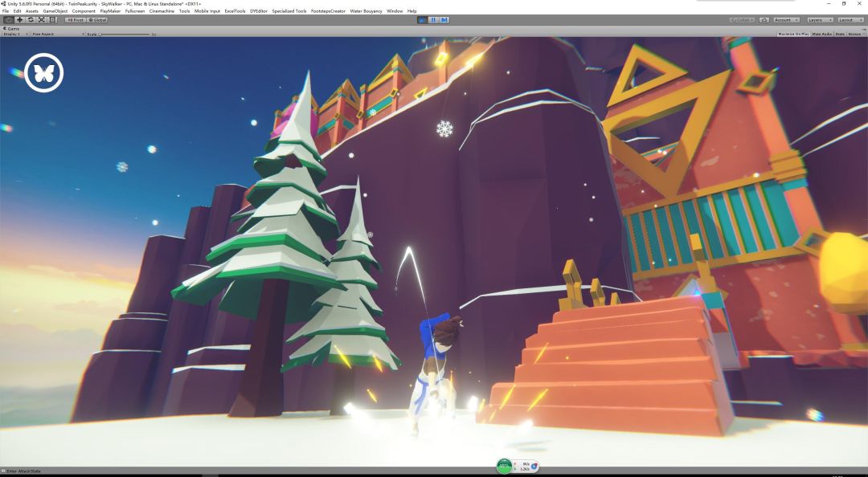Screen dimensions: 868x477
Task: Toggle Mute Audio in Game view
Action: point(822,35)
